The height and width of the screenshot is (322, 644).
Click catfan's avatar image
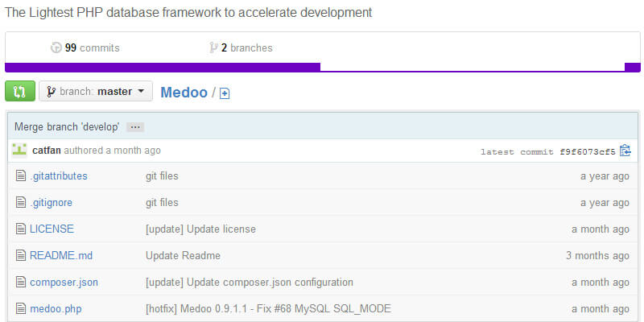pyautogui.click(x=19, y=150)
